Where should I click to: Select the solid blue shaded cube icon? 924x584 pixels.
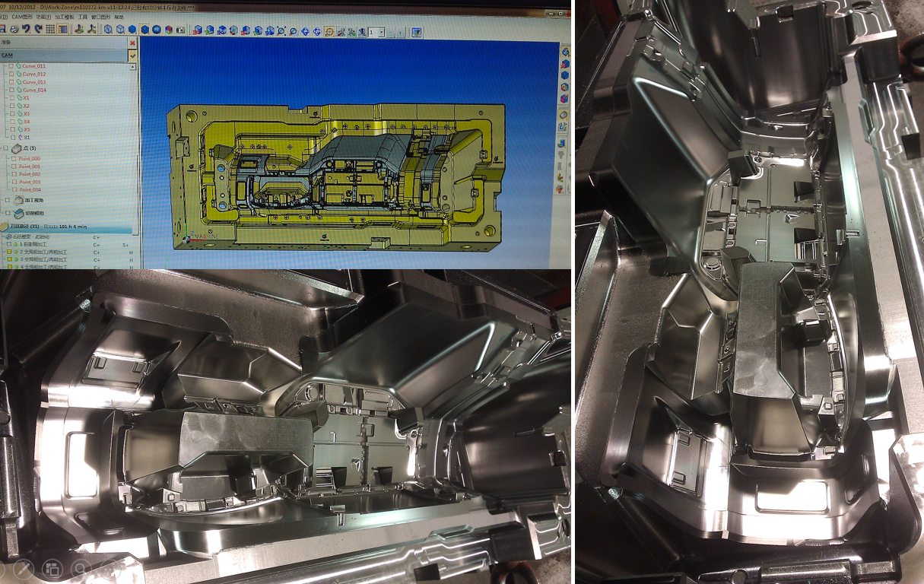tap(132, 30)
